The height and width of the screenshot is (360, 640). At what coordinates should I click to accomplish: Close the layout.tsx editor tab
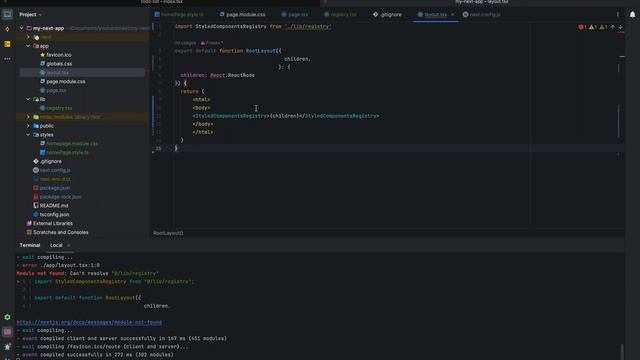(x=452, y=15)
